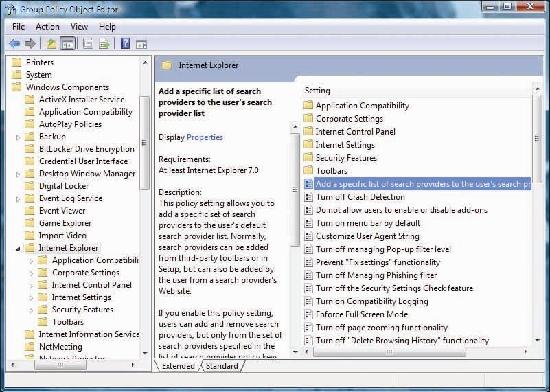Go up one level with folder icon
The width and height of the screenshot is (550, 392).
52,44
